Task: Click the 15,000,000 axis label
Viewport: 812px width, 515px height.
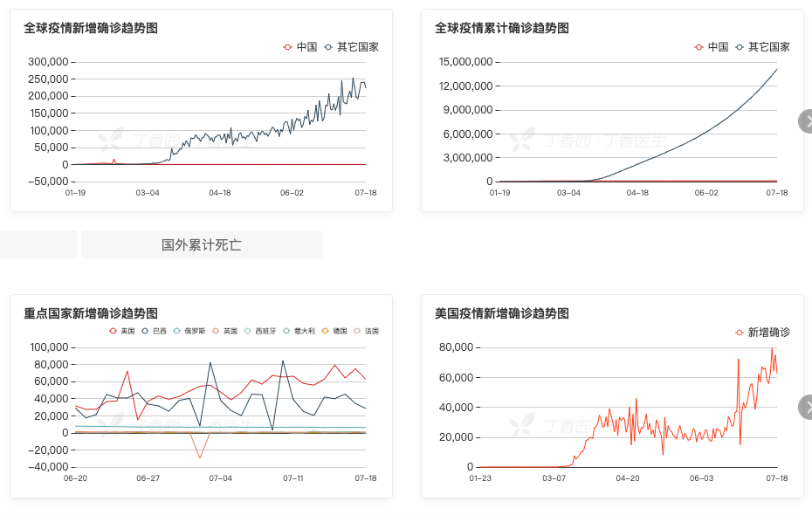Action: [x=466, y=62]
